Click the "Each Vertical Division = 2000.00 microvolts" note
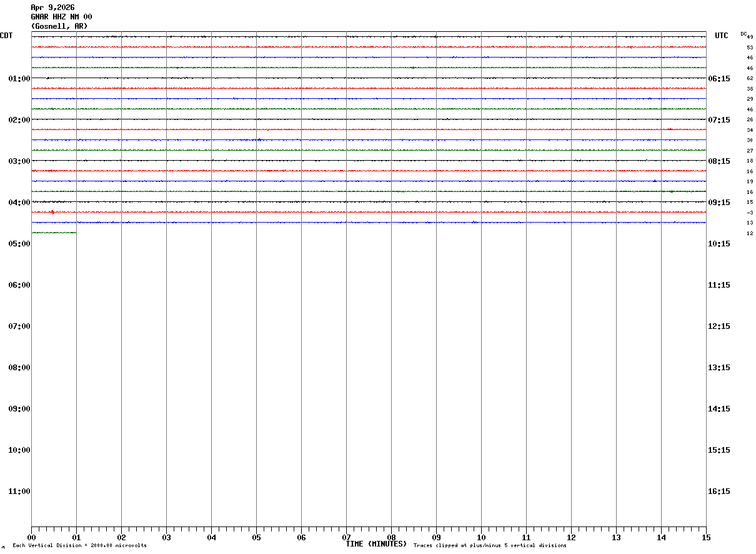The image size is (756, 554). tap(80, 546)
